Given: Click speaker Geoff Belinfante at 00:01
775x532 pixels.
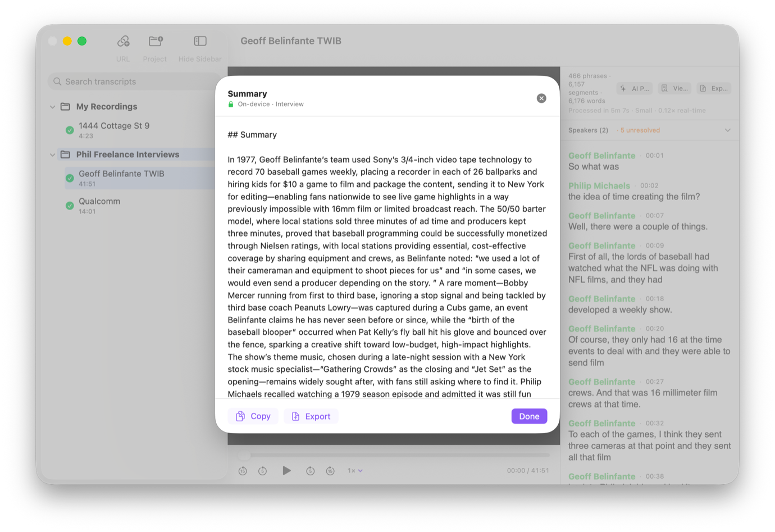Looking at the screenshot, I should [602, 156].
